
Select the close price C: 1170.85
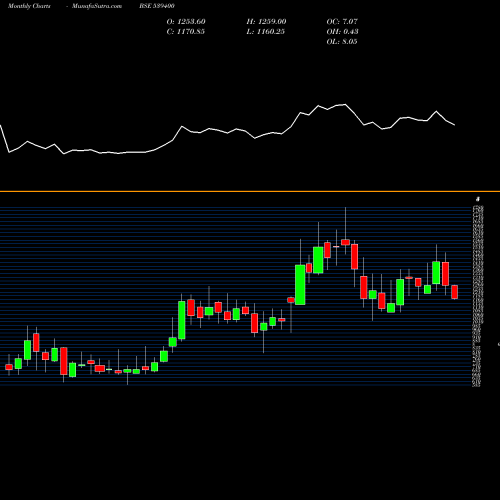(x=186, y=32)
